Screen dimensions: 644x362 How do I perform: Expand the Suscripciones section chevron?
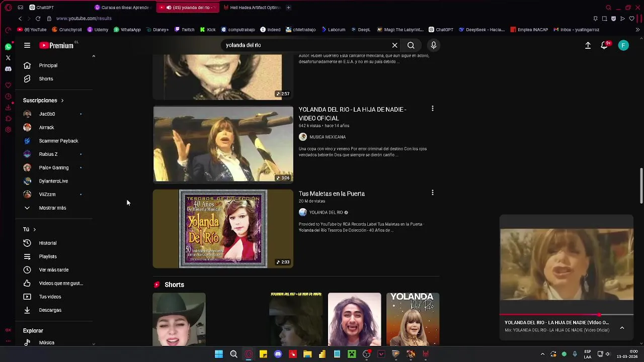click(x=62, y=101)
